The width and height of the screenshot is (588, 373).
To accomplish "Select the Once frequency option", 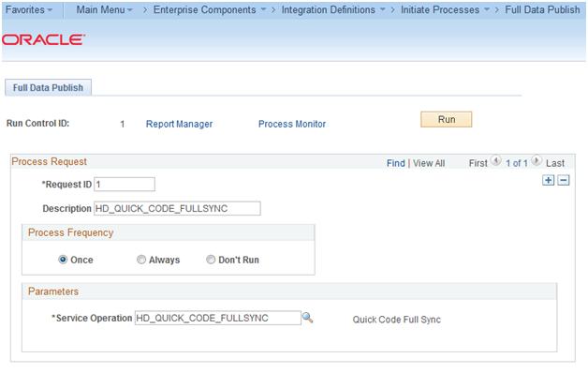I will coord(63,260).
